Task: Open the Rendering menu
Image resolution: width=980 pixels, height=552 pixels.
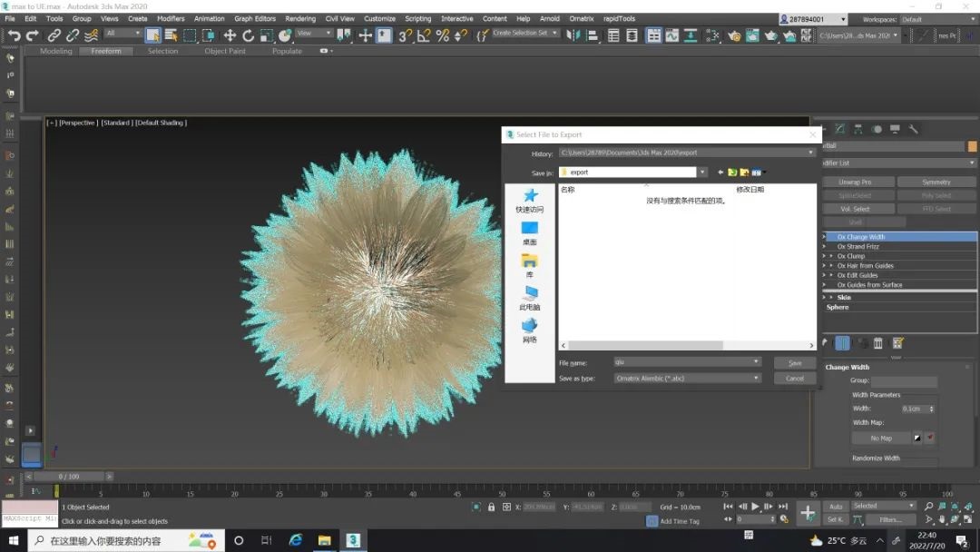Action: [300, 18]
